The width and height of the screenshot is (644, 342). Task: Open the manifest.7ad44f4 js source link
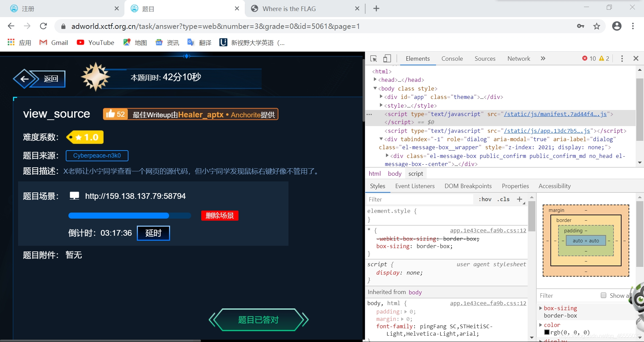coord(555,114)
